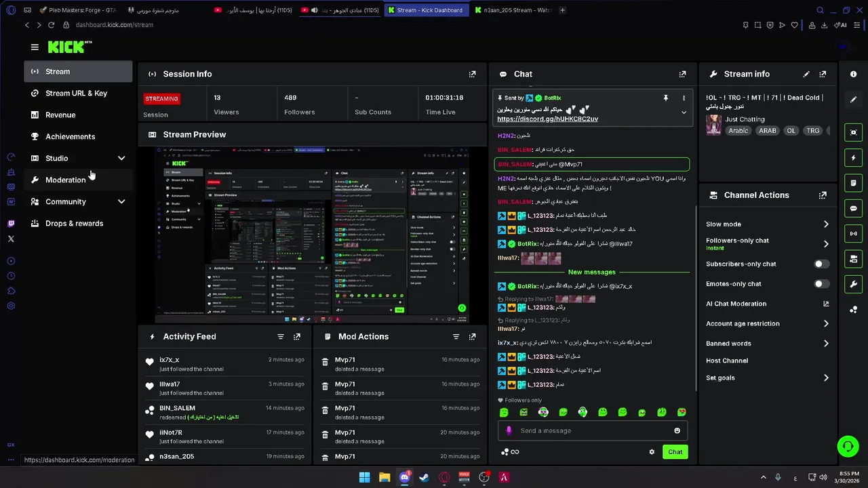Pop out the Channel Actions panel
The width and height of the screenshot is (868, 488).
coord(823,195)
